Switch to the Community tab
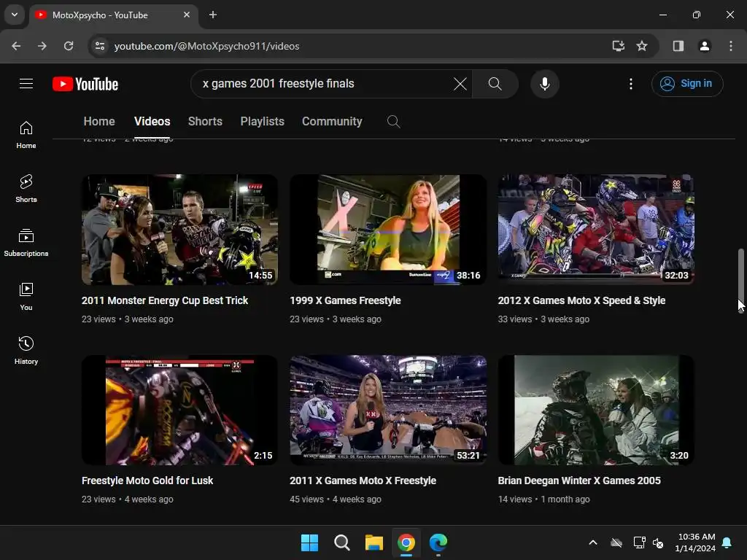747x560 pixels. tap(332, 122)
